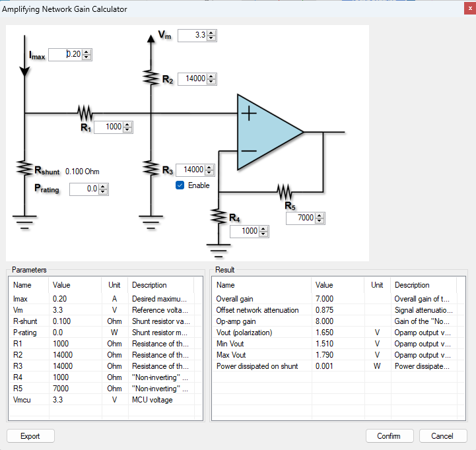
Task: Decrease R1 resistance using down arrow
Action: (128, 130)
